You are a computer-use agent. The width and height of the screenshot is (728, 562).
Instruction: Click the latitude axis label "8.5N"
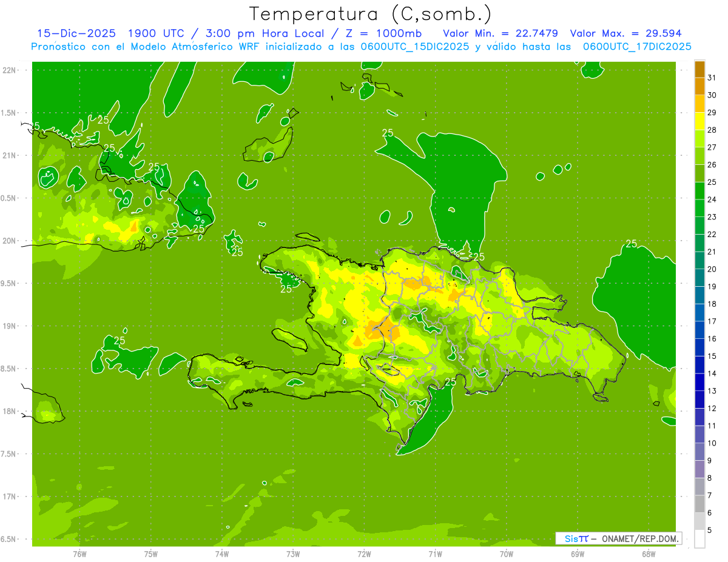point(9,369)
